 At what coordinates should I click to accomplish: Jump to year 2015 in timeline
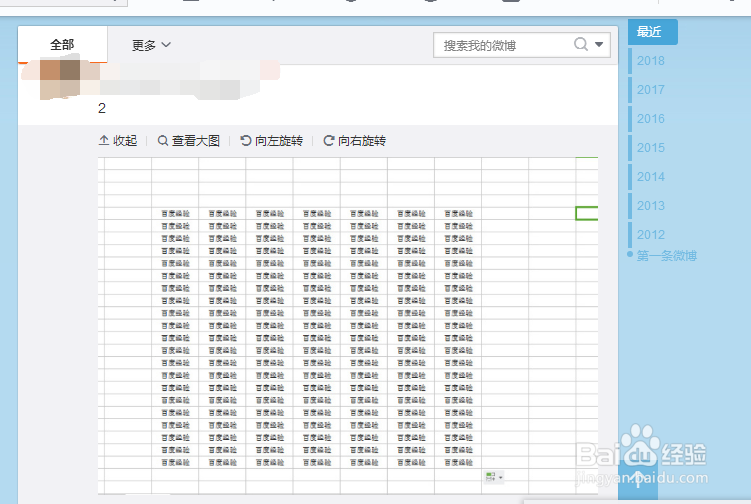coord(650,148)
